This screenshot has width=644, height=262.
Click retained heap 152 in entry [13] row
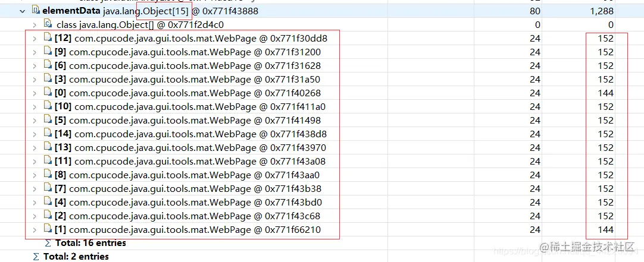(606, 147)
